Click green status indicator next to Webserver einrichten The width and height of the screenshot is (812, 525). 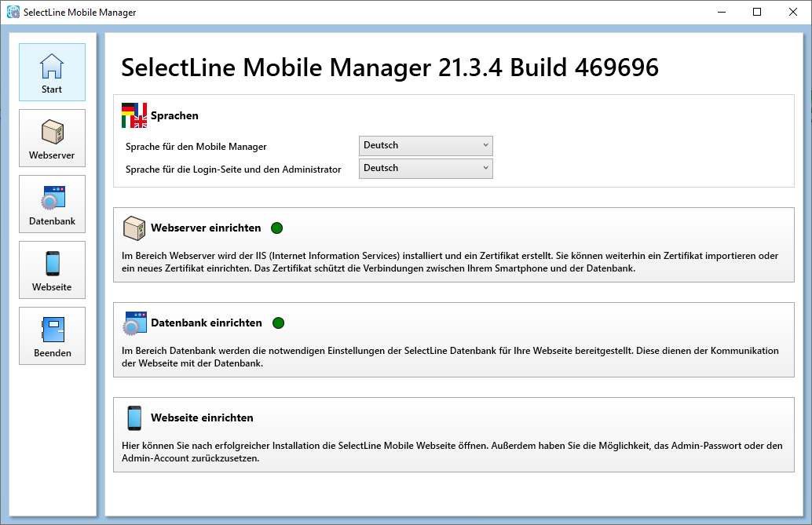tap(277, 228)
